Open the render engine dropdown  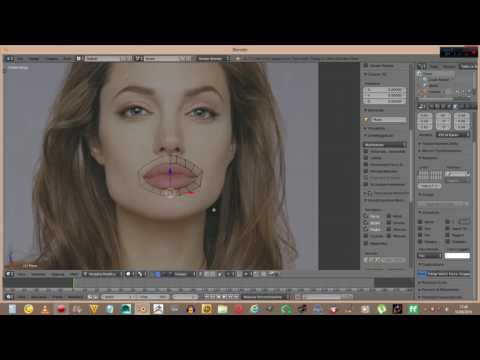tap(213, 59)
